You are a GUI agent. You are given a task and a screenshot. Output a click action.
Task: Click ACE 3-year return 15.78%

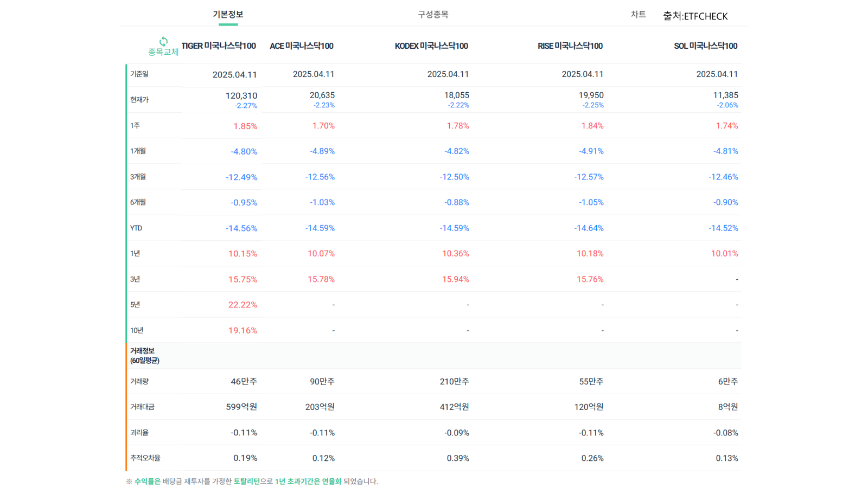(321, 279)
